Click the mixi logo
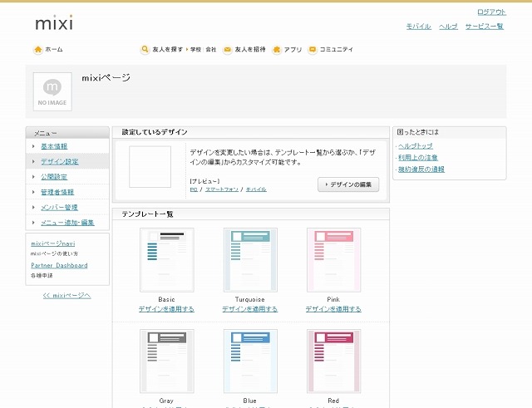Image resolution: width=532 pixels, height=408 pixels. point(54,22)
